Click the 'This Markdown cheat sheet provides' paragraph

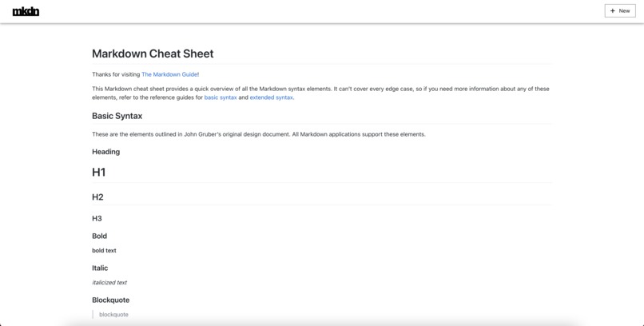320,93
